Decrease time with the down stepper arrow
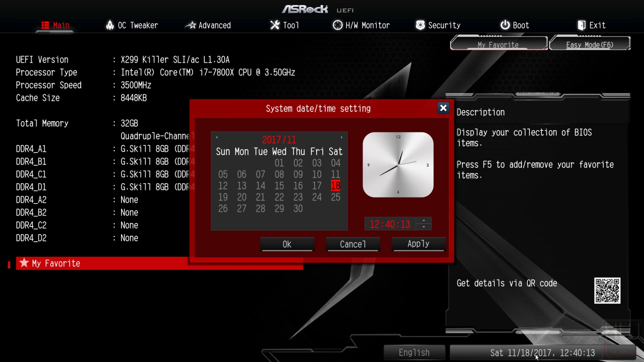The height and width of the screenshot is (362, 644). [424, 227]
